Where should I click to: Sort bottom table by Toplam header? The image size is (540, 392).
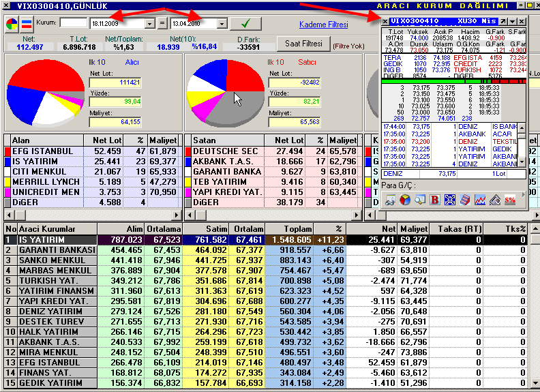289,229
